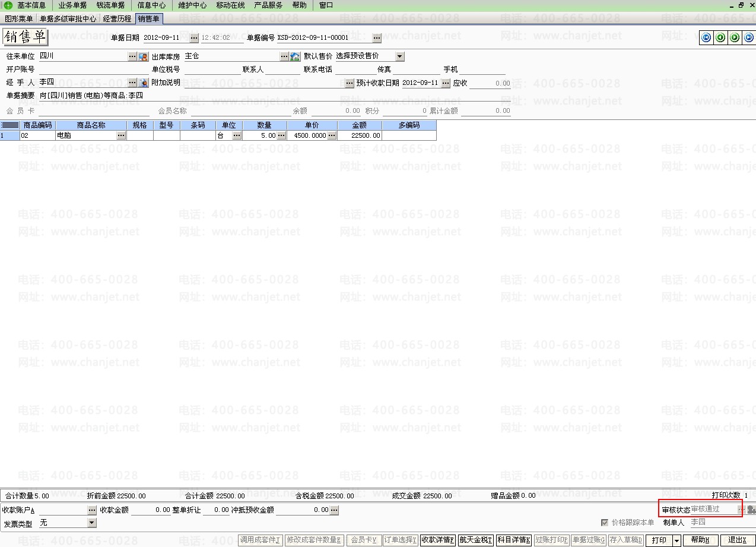Go to the first record
The height and width of the screenshot is (547, 756).
pyautogui.click(x=706, y=38)
